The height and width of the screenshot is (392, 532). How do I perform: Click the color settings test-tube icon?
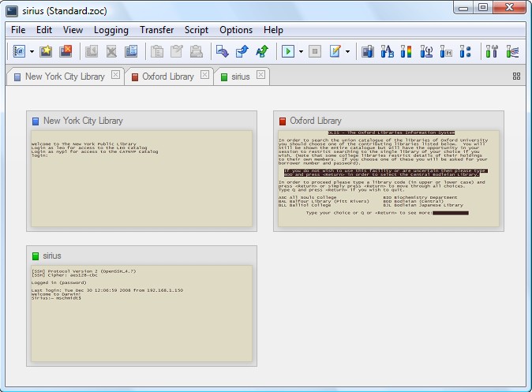[406, 51]
